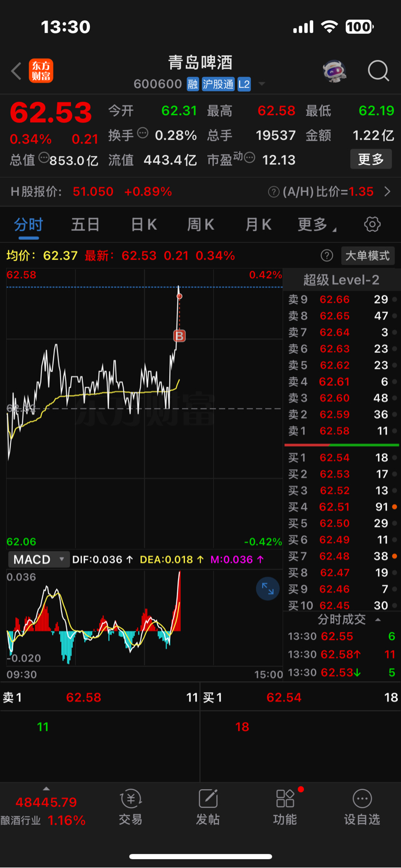Viewport: 401px width, 868px height.
Task: Tap the L2 badge
Action: [x=244, y=84]
